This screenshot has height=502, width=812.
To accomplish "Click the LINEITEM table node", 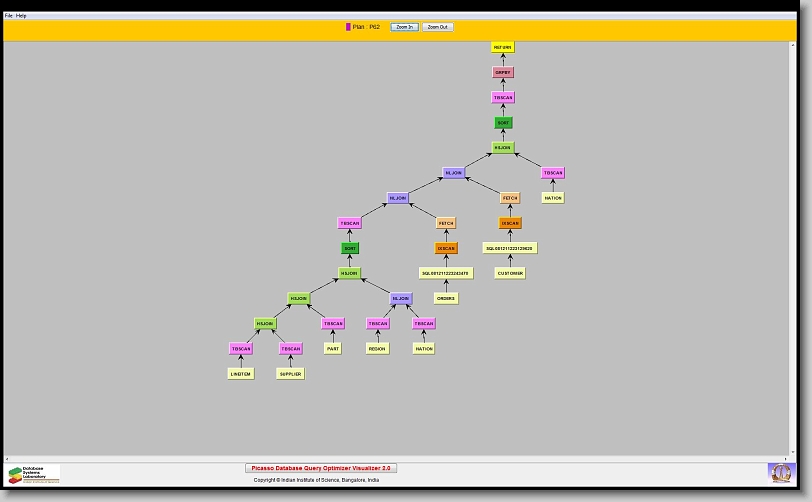I will click(x=240, y=374).
